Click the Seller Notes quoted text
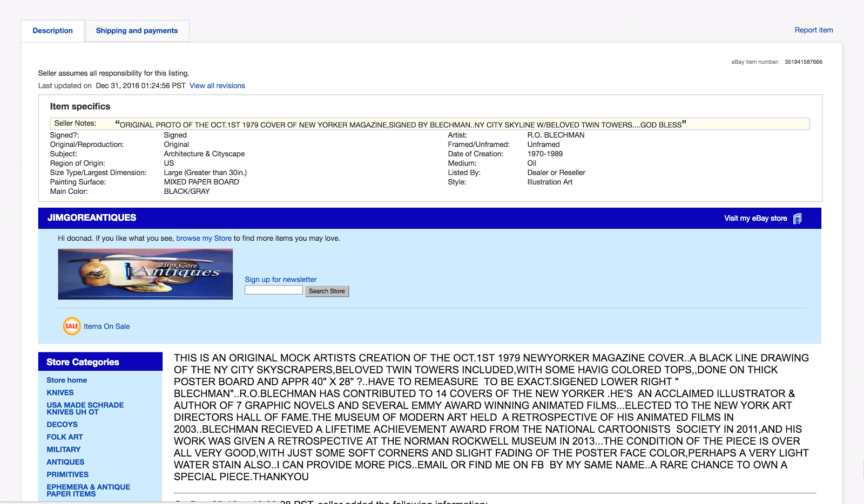This screenshot has height=504, width=864. point(401,125)
